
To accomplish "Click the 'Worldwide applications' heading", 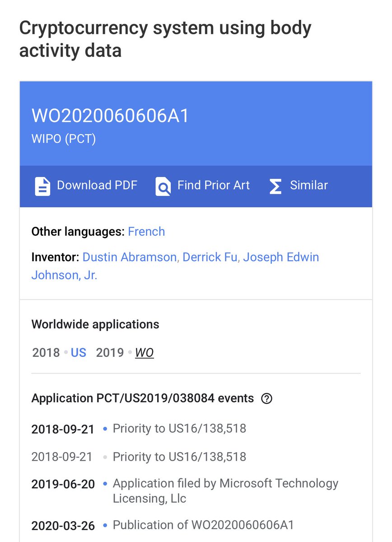I will pyautogui.click(x=95, y=324).
